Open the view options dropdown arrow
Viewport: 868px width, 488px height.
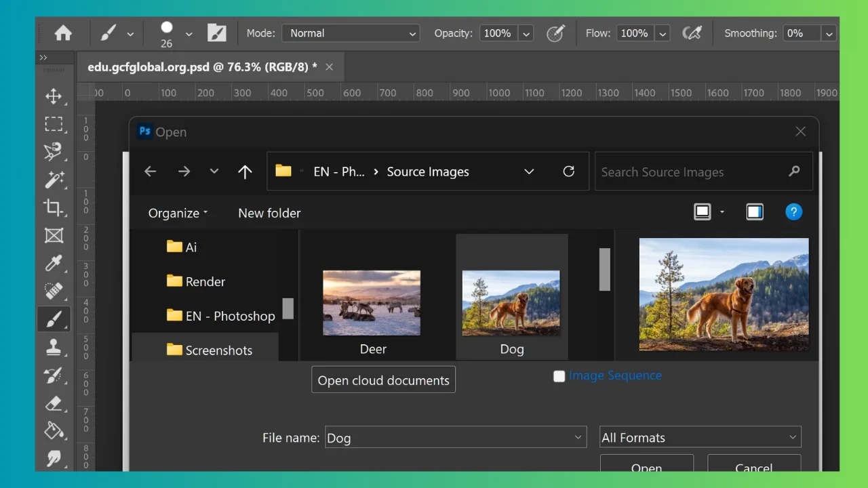pyautogui.click(x=722, y=212)
